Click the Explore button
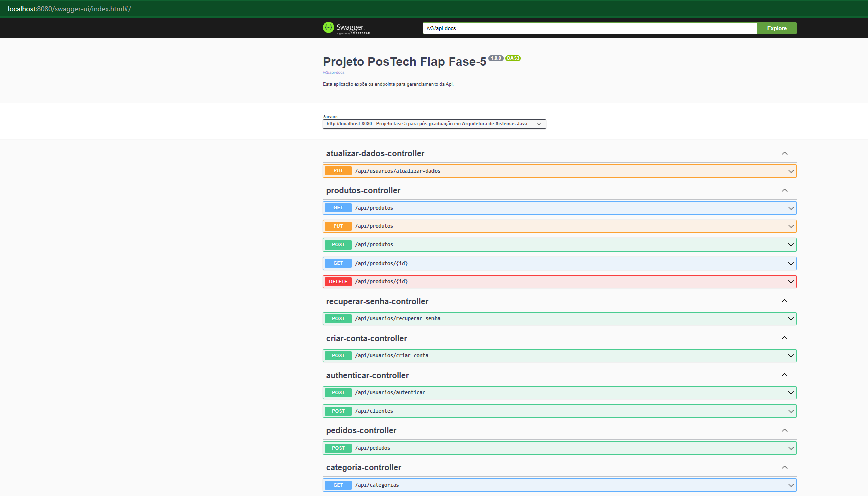The height and width of the screenshot is (496, 868). 776,28
